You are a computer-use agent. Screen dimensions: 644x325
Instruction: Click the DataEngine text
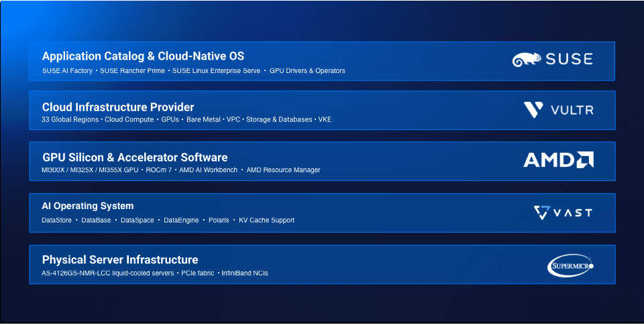[x=181, y=220]
